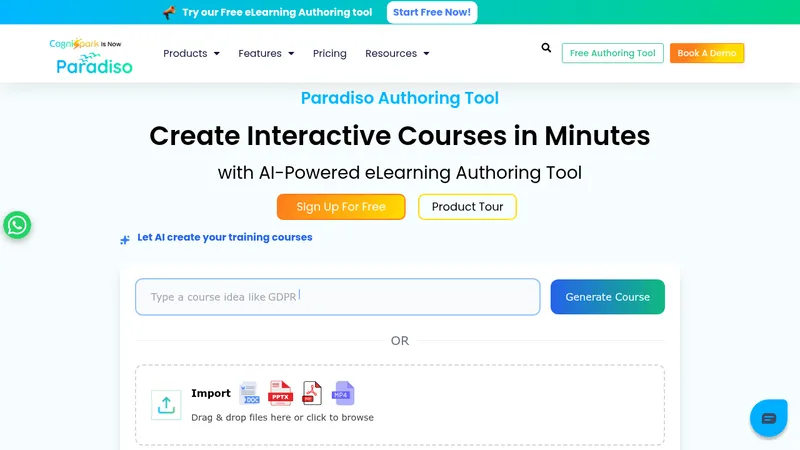
Task: Click the 'Paradiso Authoring Tool' heading
Action: click(399, 98)
